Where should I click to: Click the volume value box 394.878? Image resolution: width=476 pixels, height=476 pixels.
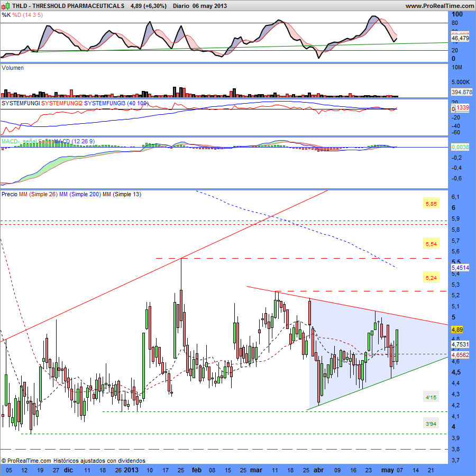(x=461, y=91)
